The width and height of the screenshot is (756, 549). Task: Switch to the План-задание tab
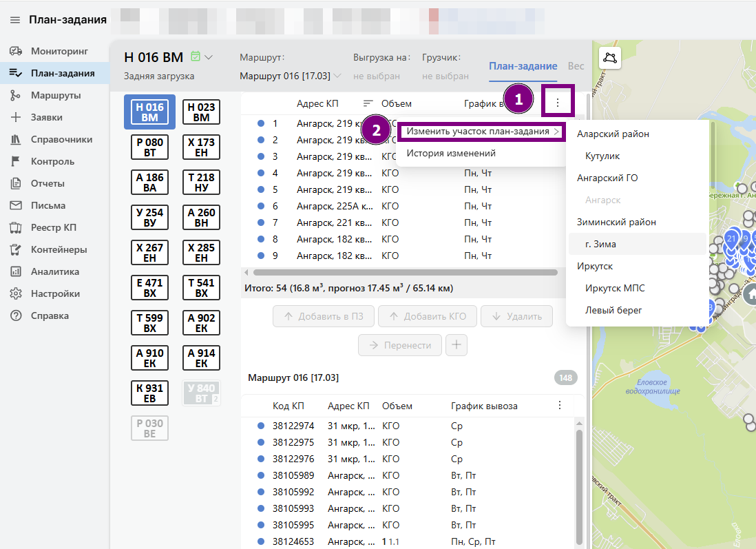pos(523,66)
